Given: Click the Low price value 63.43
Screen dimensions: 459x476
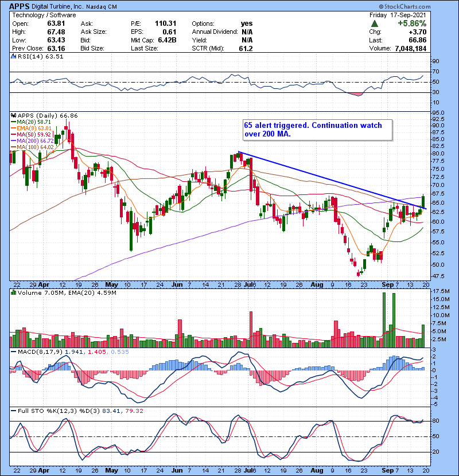Looking at the screenshot, I should [56, 40].
